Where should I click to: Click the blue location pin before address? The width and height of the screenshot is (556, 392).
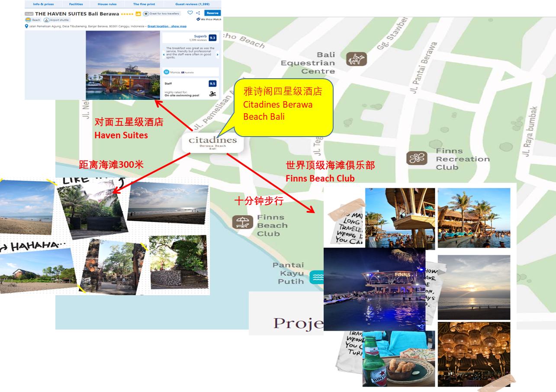tap(27, 26)
